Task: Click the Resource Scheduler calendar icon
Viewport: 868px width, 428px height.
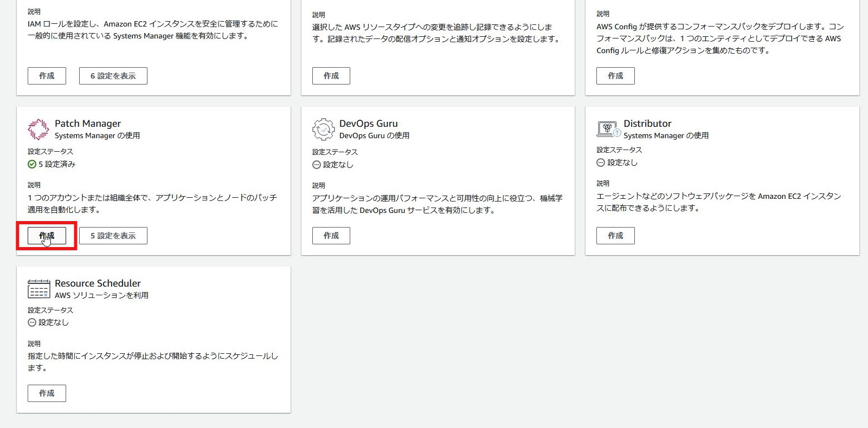Action: click(38, 289)
